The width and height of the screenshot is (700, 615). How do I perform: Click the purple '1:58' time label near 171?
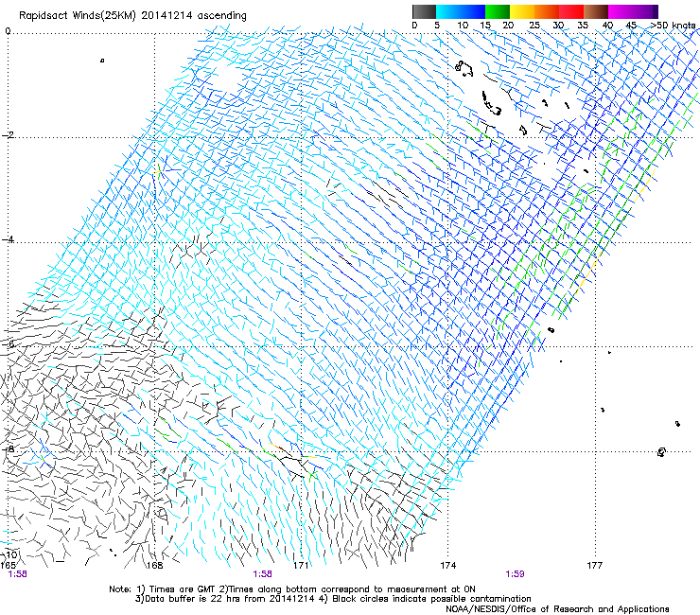pyautogui.click(x=262, y=574)
